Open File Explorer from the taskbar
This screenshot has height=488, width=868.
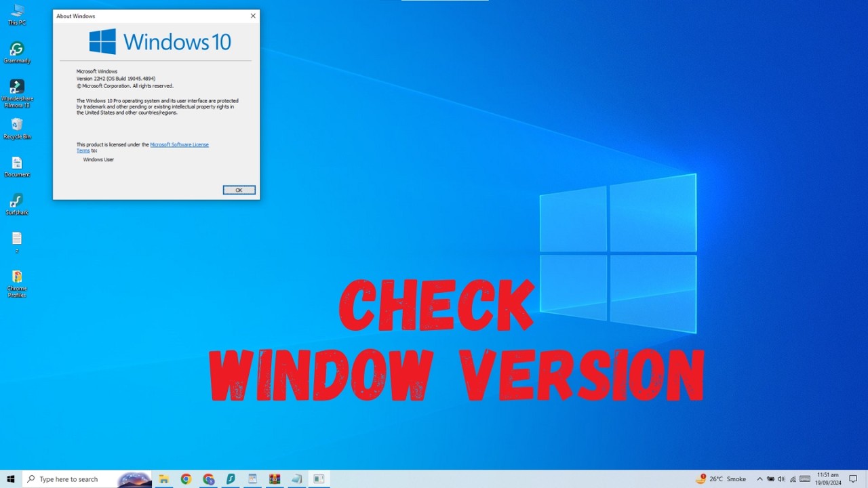(163, 479)
